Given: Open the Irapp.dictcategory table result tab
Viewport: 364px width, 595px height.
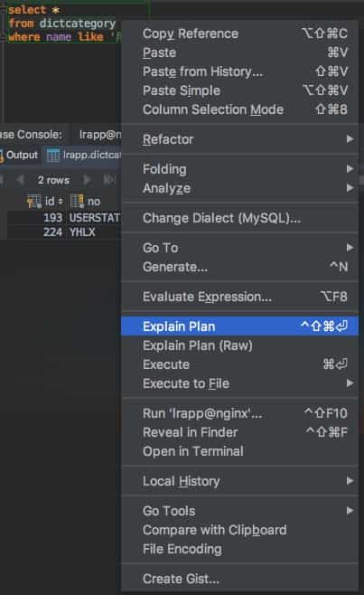Looking at the screenshot, I should pyautogui.click(x=83, y=155).
